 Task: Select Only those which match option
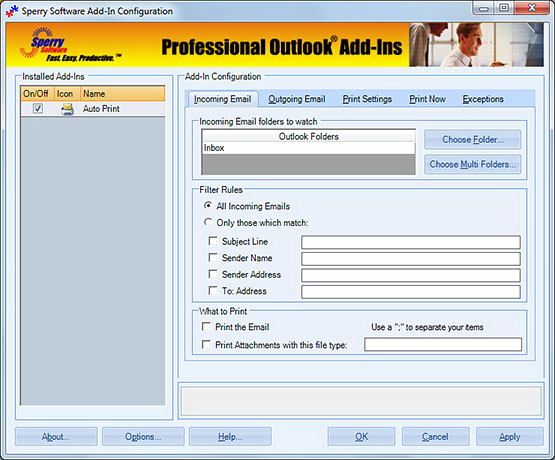(x=208, y=222)
